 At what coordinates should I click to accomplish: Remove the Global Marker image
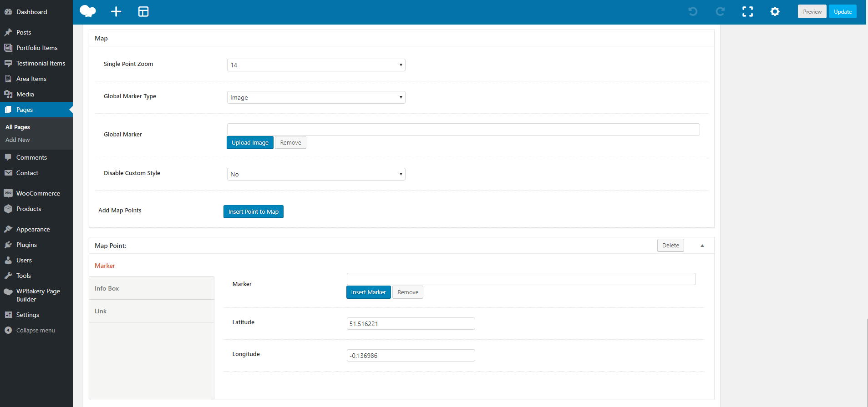coord(290,143)
